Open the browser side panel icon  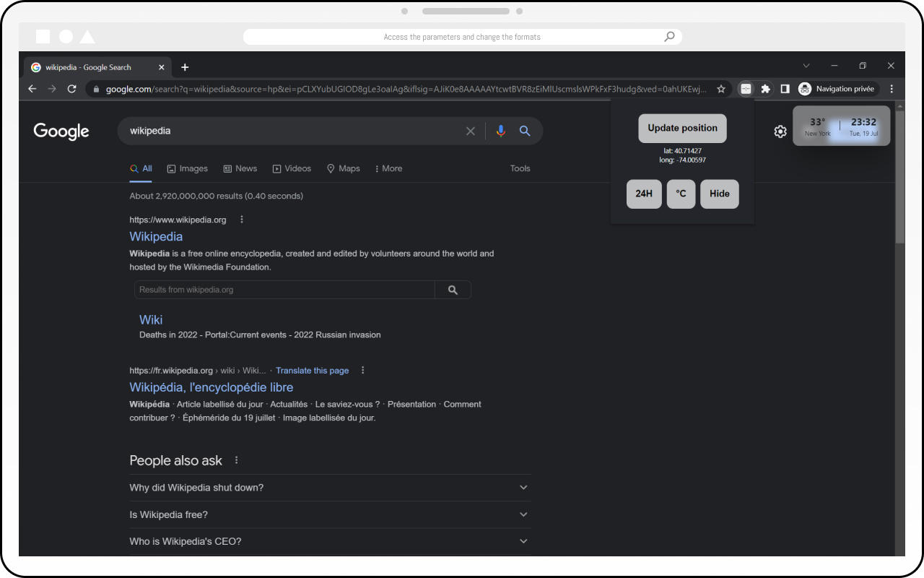pyautogui.click(x=785, y=89)
